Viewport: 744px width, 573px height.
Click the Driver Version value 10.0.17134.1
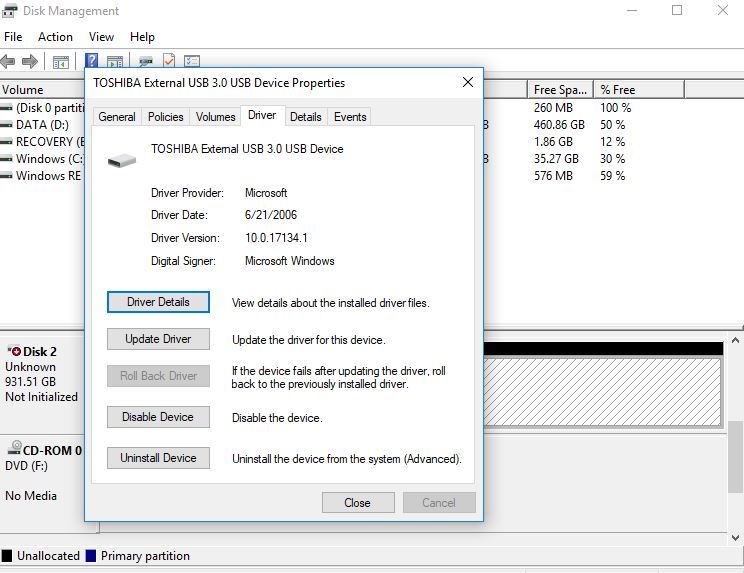[276, 238]
